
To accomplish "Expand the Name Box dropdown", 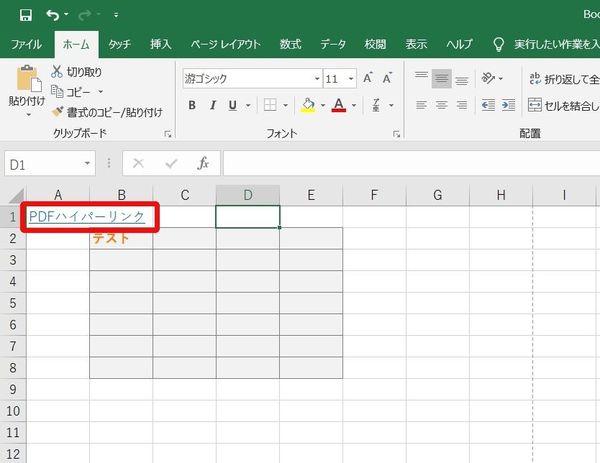I will click(87, 164).
